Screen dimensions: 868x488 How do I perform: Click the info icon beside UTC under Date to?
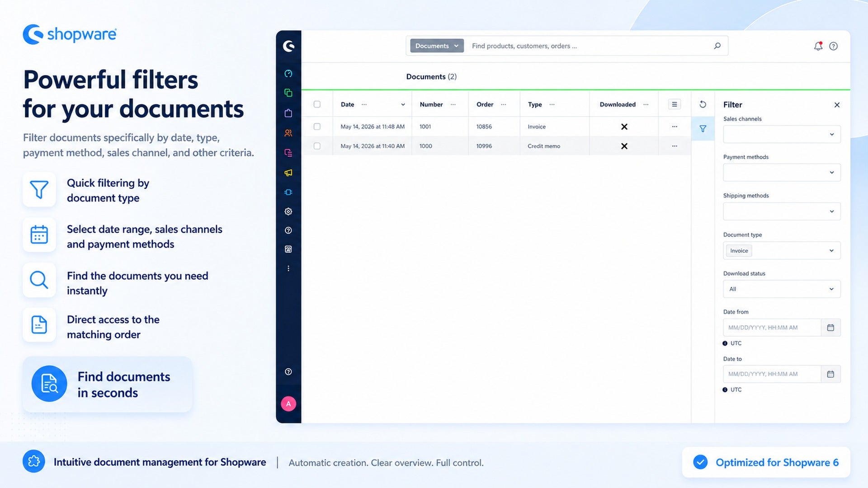[x=725, y=390]
